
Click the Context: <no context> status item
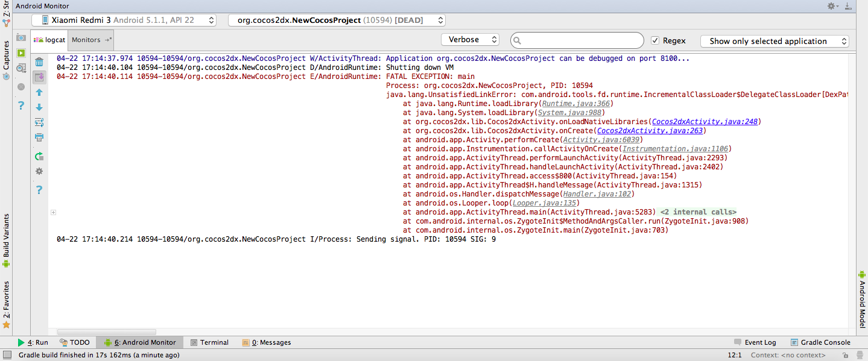(788, 356)
